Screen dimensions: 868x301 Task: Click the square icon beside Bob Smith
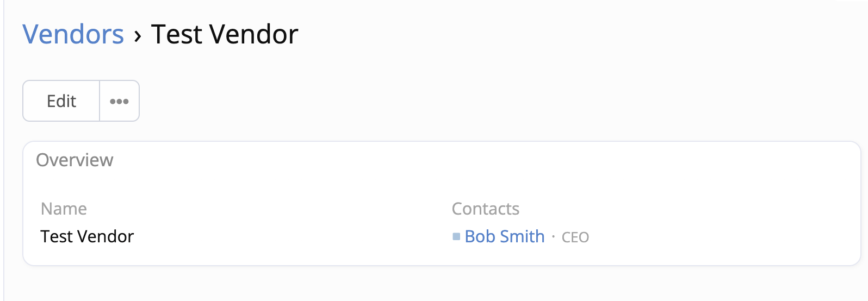point(456,236)
